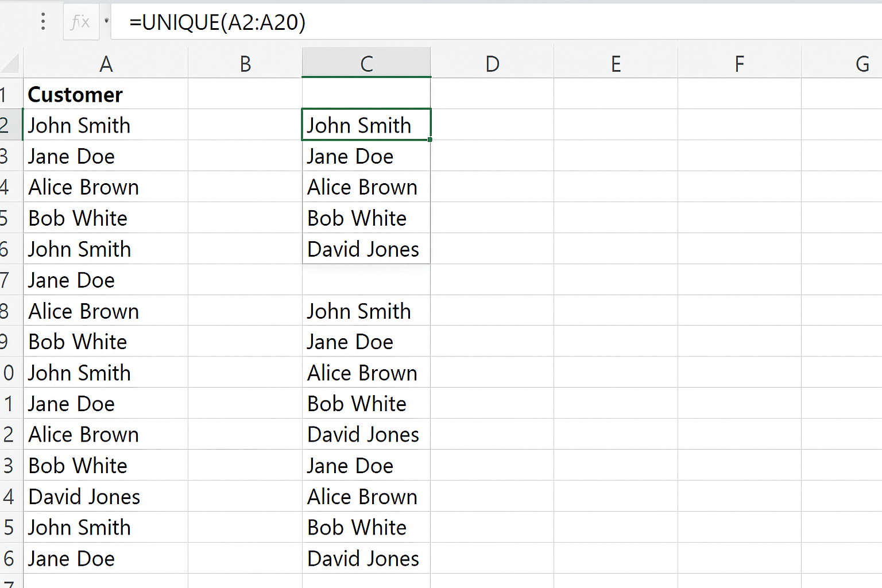Select Jane Doe in column C row 9

[366, 341]
